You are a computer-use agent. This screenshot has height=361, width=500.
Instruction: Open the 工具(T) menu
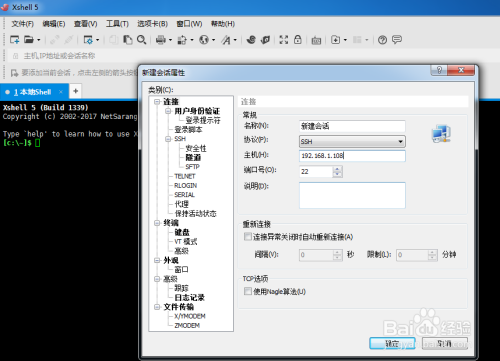click(117, 24)
